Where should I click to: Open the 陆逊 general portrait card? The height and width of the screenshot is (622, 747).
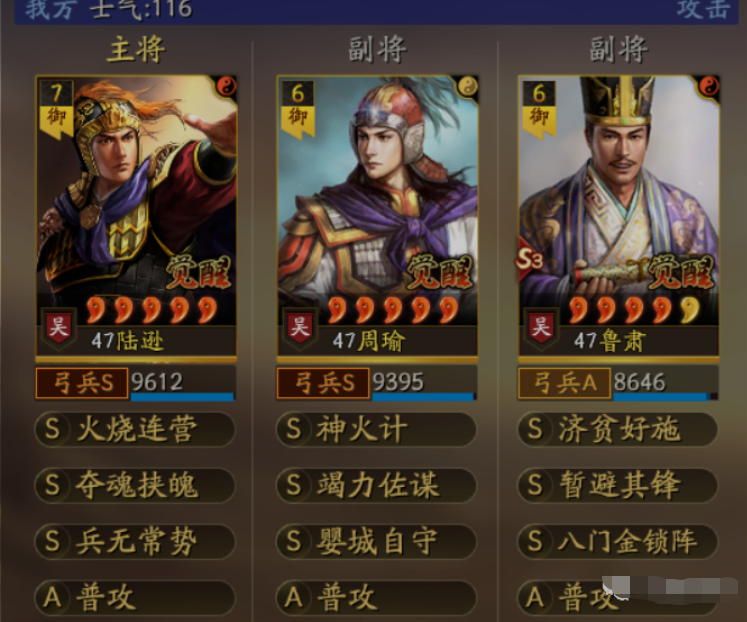click(136, 216)
